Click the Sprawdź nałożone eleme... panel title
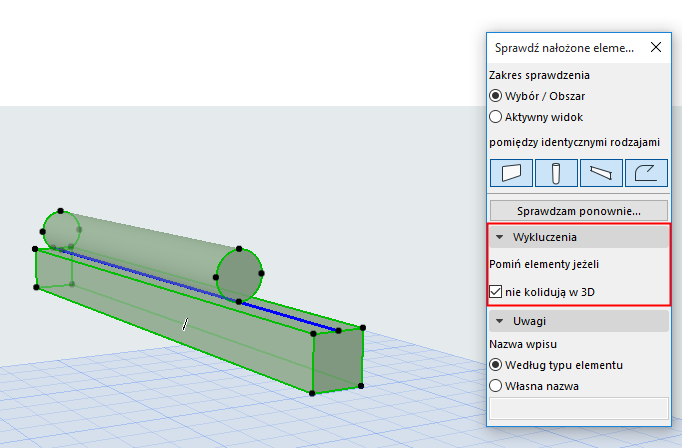The image size is (682, 448). (x=564, y=47)
